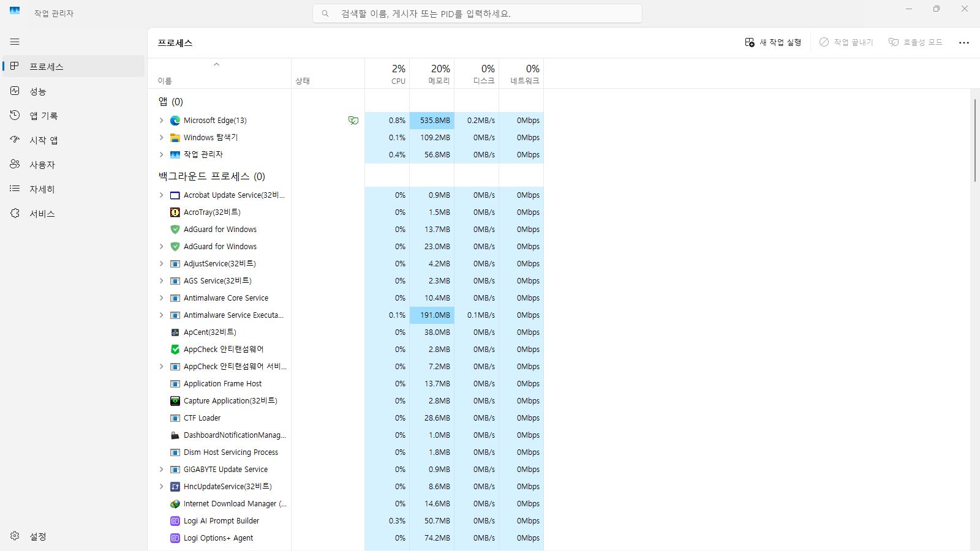Click the 백그라운드 프로세스 (0) group heading

pyautogui.click(x=212, y=176)
